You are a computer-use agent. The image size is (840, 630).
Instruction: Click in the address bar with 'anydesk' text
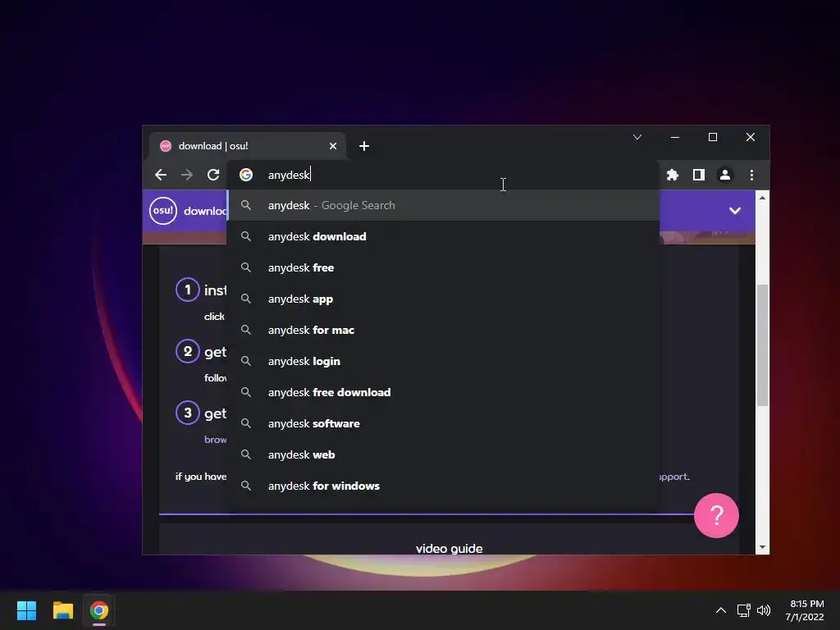[x=443, y=175]
